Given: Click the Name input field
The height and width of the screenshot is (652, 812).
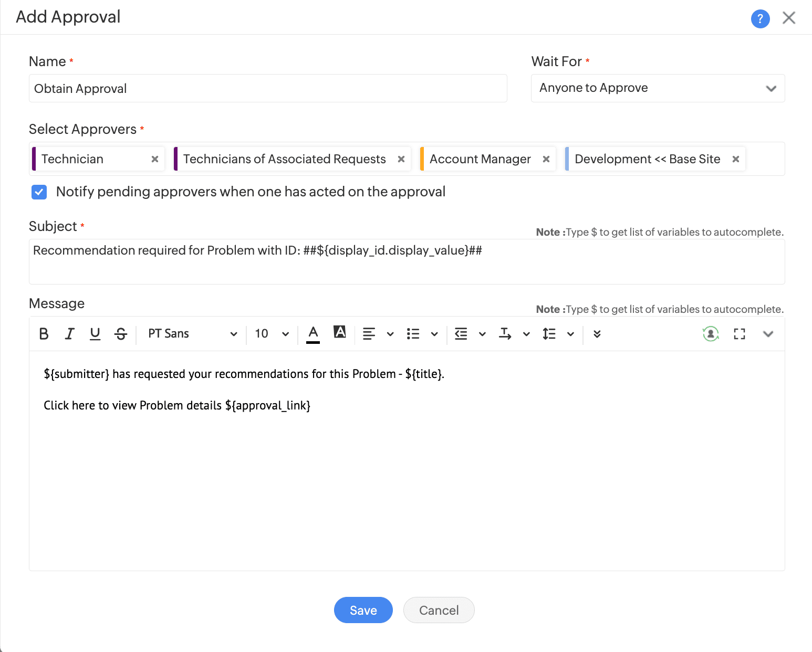Looking at the screenshot, I should (268, 88).
